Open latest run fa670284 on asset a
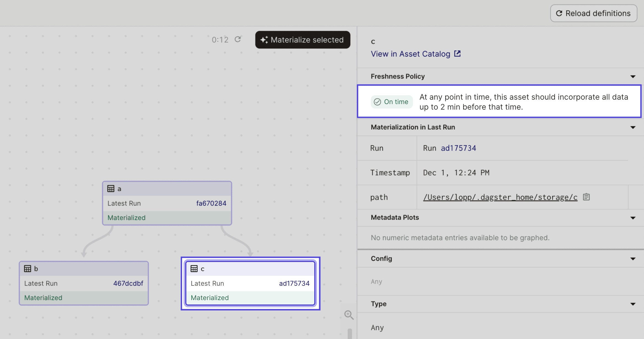Image resolution: width=644 pixels, height=339 pixels. pos(211,203)
